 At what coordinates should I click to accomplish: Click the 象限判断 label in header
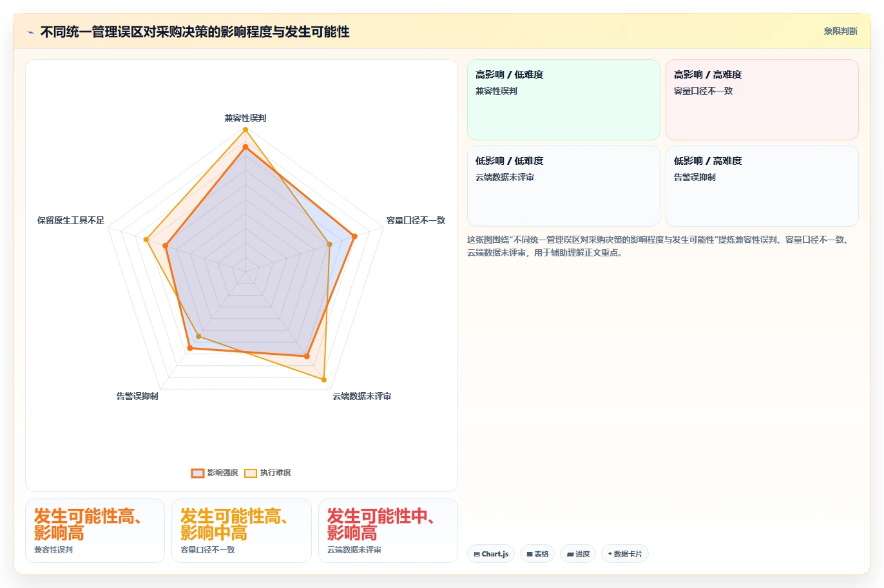pyautogui.click(x=841, y=31)
